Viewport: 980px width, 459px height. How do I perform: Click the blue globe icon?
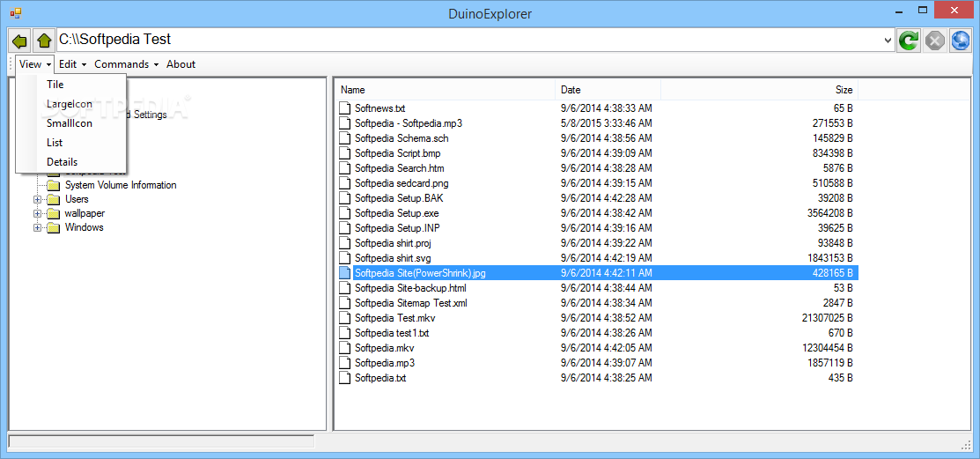pos(960,41)
